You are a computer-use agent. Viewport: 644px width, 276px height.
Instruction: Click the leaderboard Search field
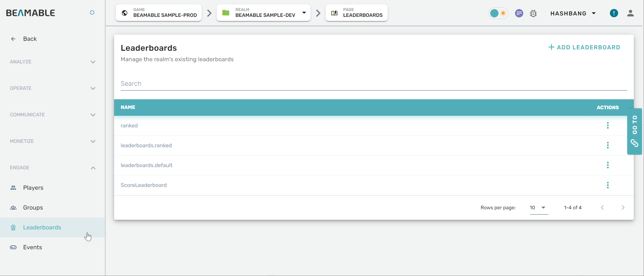click(x=373, y=84)
